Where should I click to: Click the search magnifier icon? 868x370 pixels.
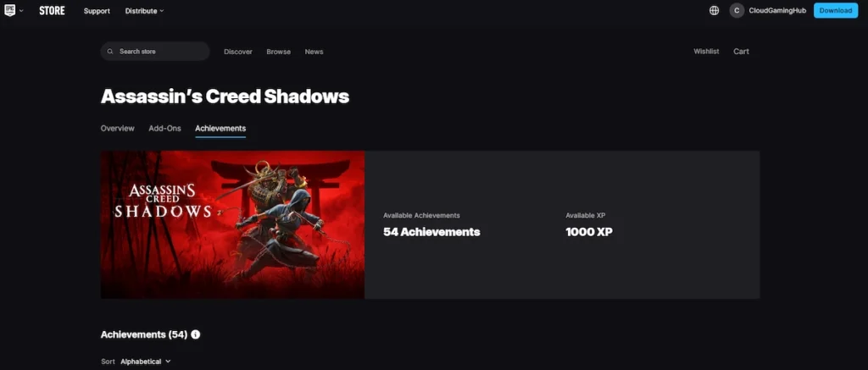[x=110, y=52]
